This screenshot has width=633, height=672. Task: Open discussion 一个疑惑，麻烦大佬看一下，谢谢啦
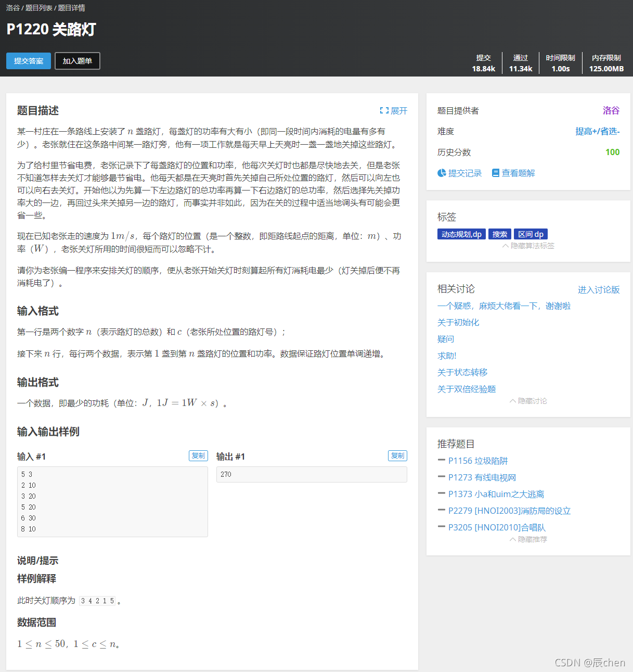tap(504, 306)
